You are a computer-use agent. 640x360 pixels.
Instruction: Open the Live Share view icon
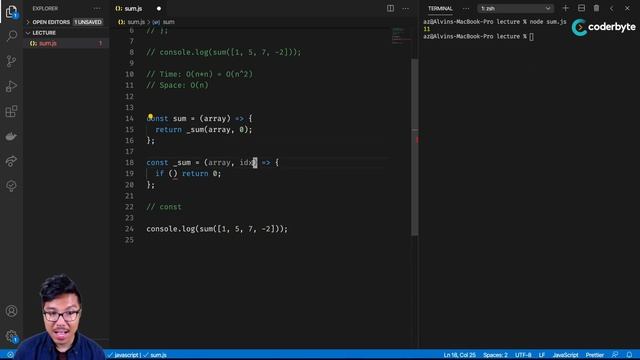(x=11, y=161)
